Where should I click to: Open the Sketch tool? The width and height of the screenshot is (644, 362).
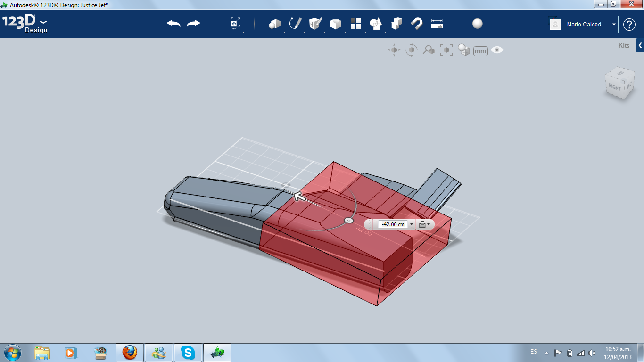[295, 24]
